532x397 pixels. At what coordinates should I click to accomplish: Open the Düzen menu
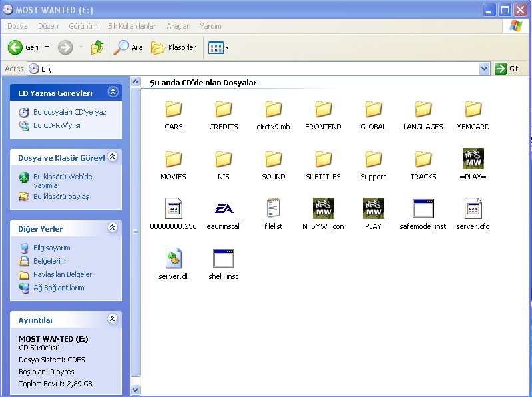pos(48,26)
